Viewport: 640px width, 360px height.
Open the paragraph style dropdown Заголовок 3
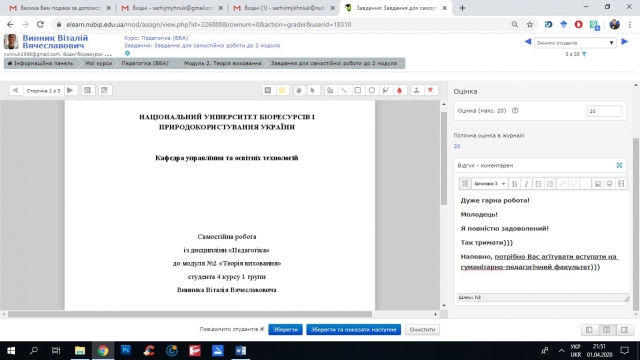[x=489, y=184]
